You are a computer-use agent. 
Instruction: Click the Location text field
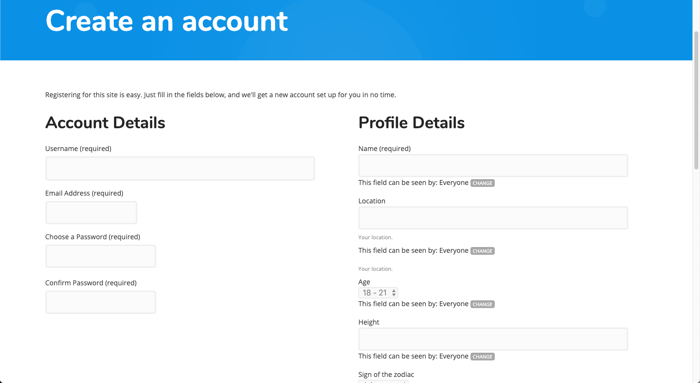coord(493,218)
